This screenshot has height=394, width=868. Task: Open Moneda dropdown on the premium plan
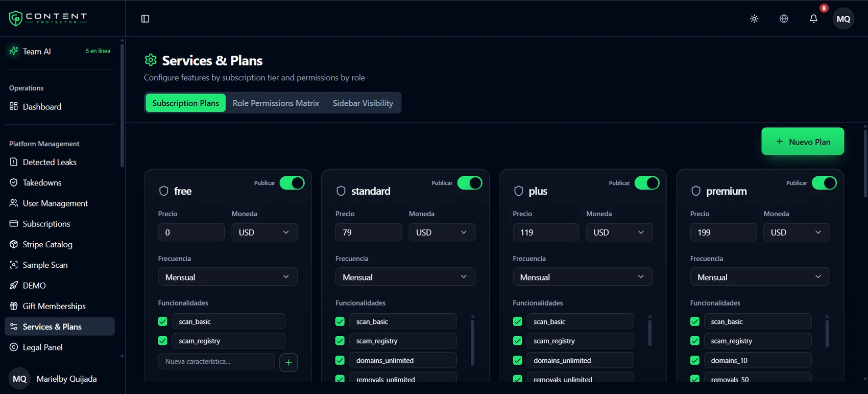797,233
